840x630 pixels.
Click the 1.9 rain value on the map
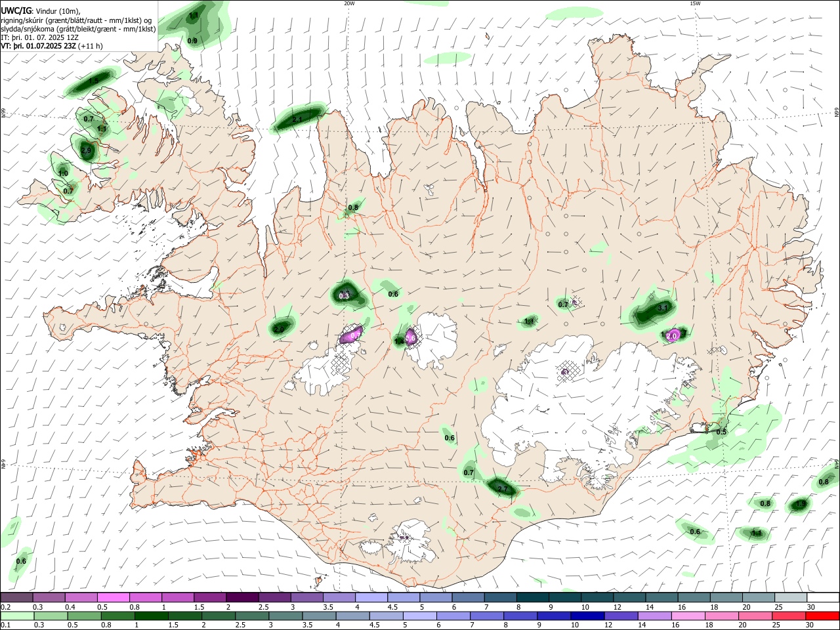800,504
